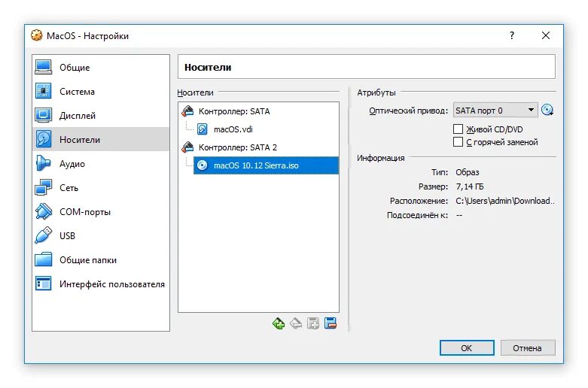Click Отмена to cancel changes
This screenshot has width=588, height=388.
528,348
